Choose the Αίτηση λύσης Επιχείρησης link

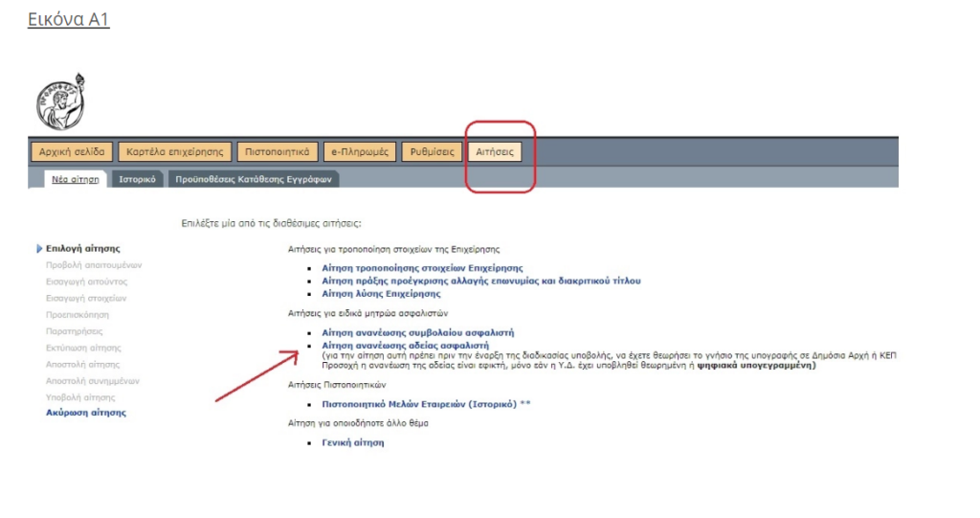[382, 293]
